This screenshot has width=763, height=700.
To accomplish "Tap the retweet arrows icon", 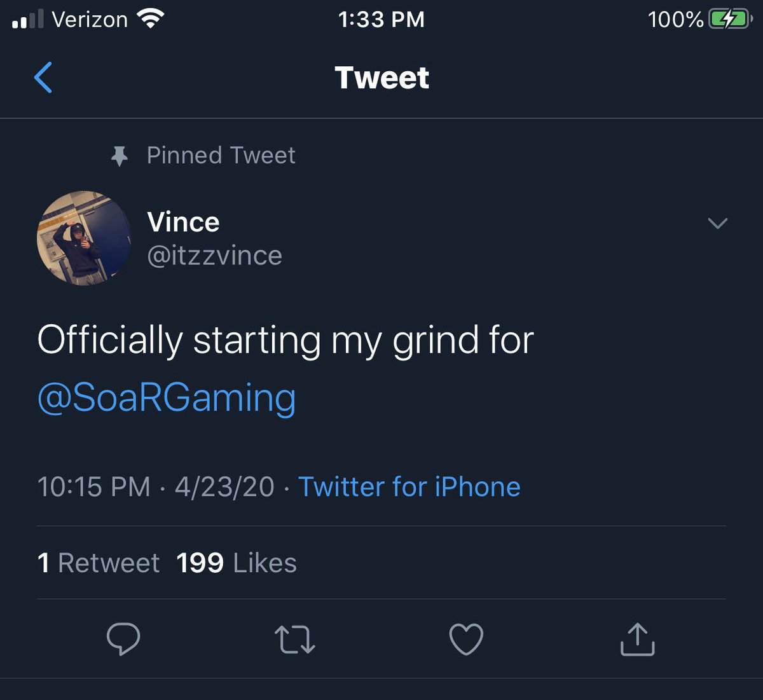I will (x=294, y=639).
